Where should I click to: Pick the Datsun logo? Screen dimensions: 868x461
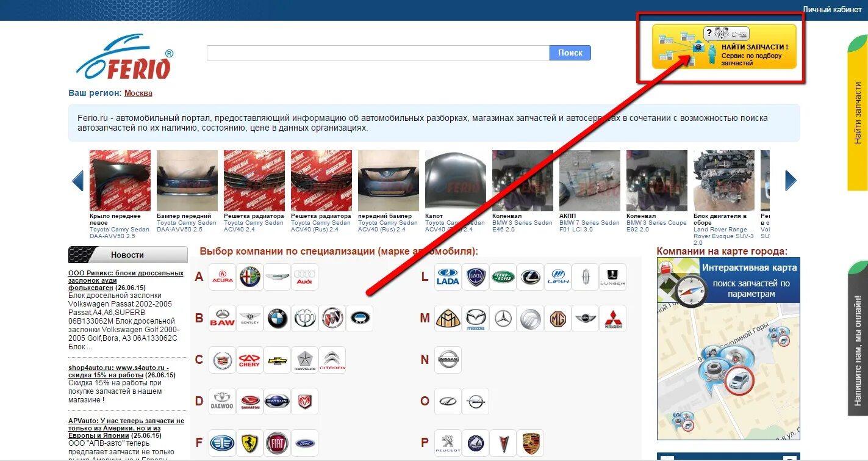tap(277, 402)
